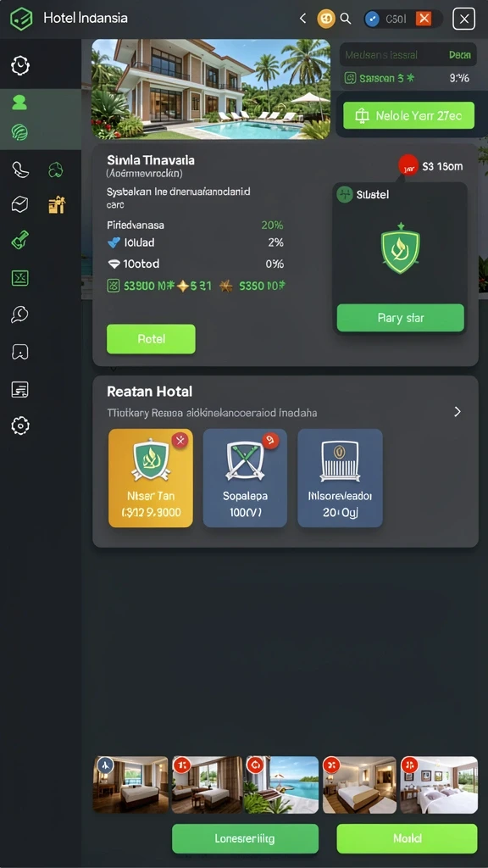Click the Hotel Indansia hexagon logo
488x868 pixels.
21,19
